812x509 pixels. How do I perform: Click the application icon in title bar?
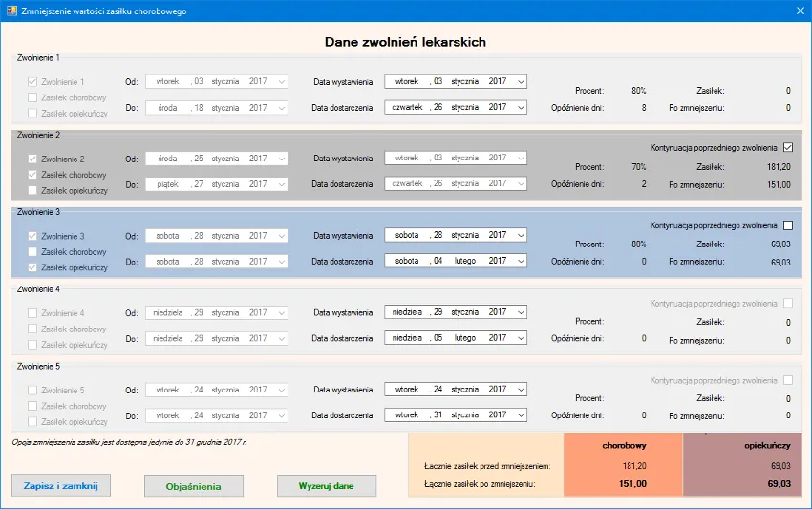[11, 11]
